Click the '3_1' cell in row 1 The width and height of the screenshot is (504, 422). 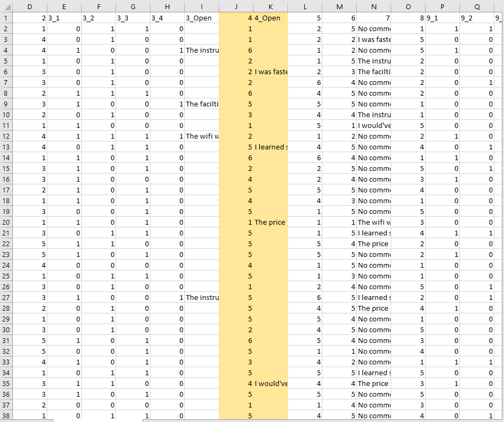(64, 18)
